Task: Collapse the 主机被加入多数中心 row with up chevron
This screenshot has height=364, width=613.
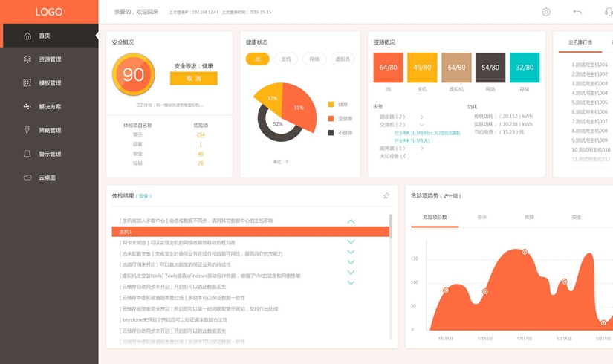Action: coord(351,221)
